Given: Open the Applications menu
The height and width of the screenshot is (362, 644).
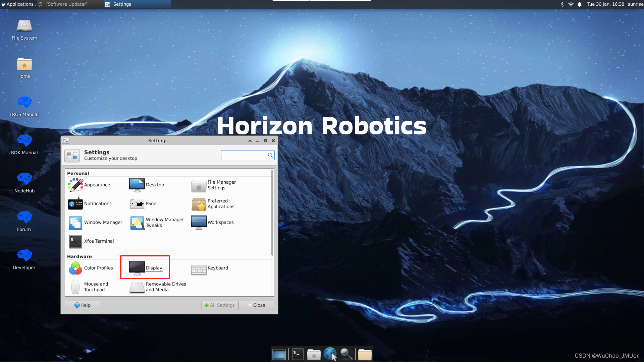Looking at the screenshot, I should pyautogui.click(x=18, y=4).
